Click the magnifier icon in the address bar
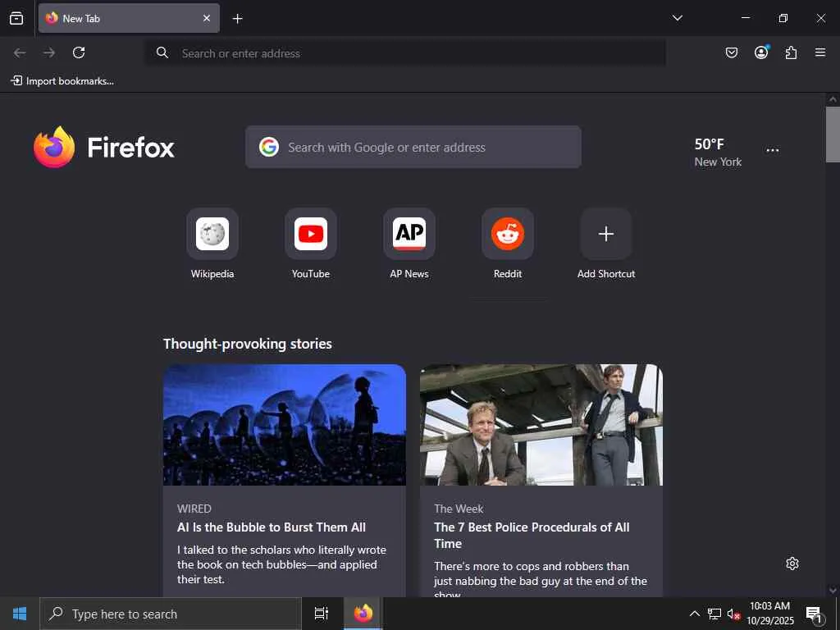This screenshot has width=840, height=630. [162, 52]
